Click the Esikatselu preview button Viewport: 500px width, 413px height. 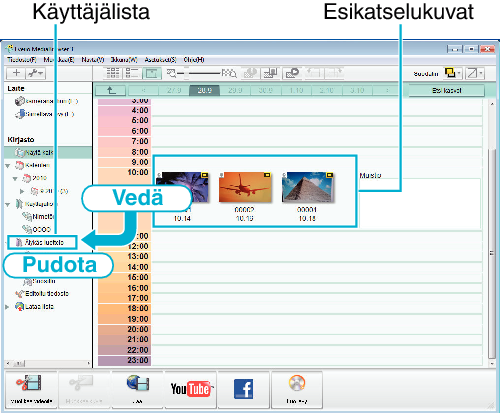coord(446,90)
